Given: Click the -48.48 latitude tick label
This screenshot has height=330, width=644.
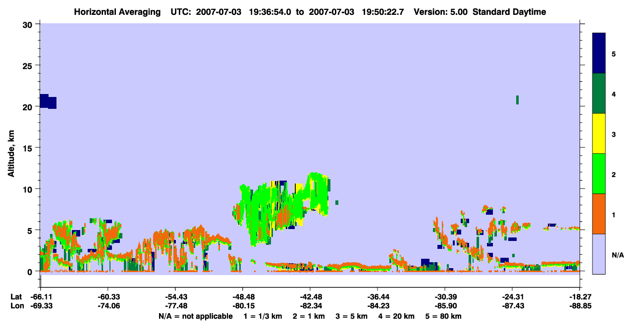Looking at the screenshot, I should point(242,297).
